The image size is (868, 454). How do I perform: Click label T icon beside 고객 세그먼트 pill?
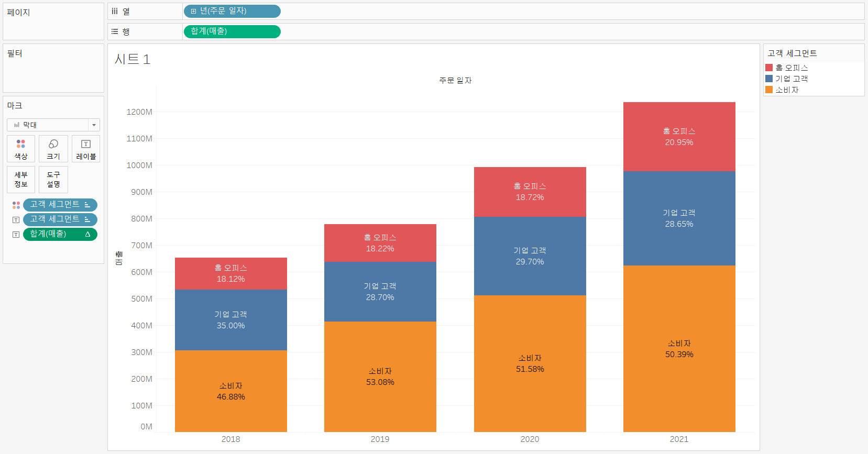pos(16,219)
